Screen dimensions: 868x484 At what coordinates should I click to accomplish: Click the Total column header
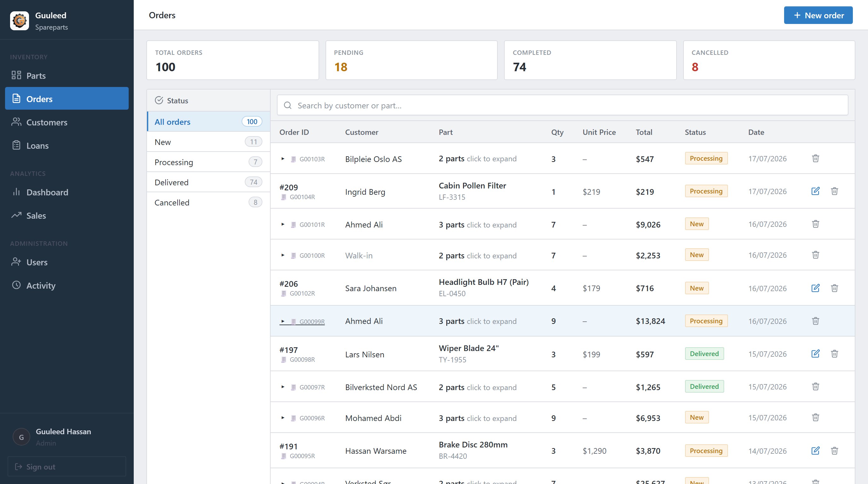point(644,132)
